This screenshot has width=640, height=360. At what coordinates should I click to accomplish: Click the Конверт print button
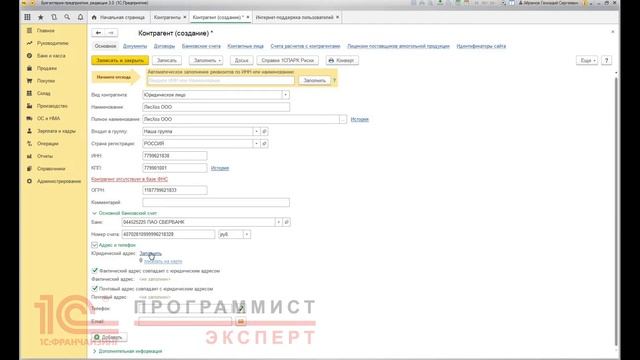pyautogui.click(x=342, y=60)
